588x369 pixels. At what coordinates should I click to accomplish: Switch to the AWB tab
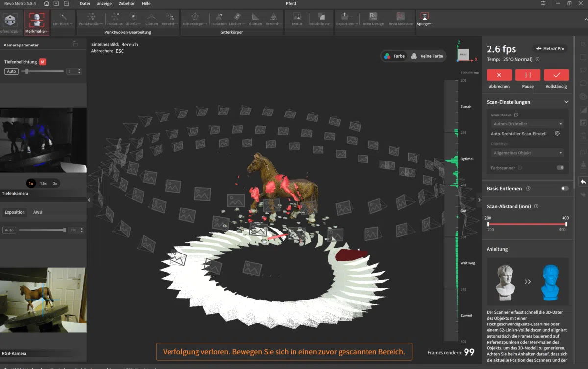38,212
